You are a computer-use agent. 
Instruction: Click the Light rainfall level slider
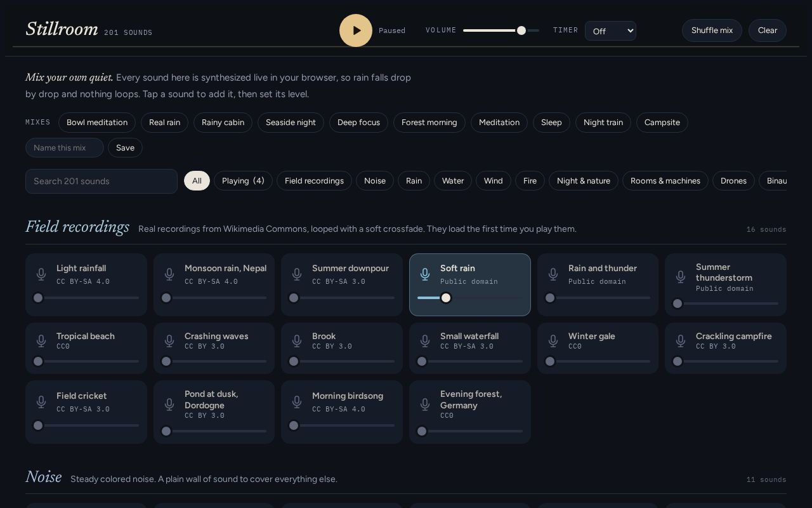pyautogui.click(x=86, y=298)
